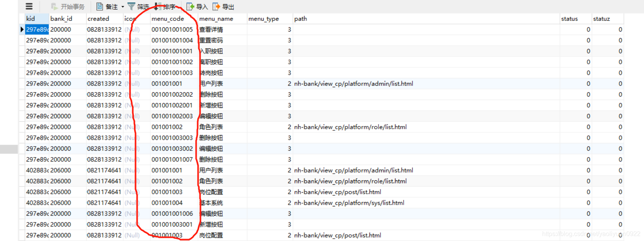Select menu_code cell 001001002002
This screenshot has height=241, width=644.
click(173, 95)
